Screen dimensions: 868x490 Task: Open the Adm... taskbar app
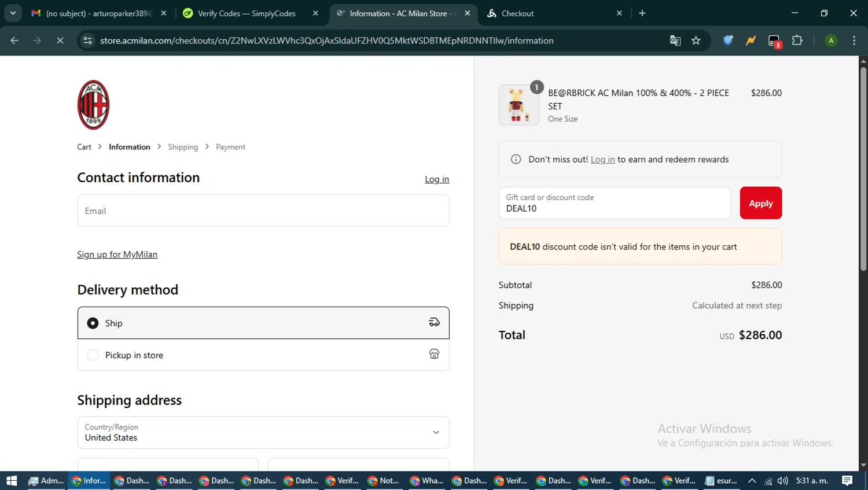point(46,481)
